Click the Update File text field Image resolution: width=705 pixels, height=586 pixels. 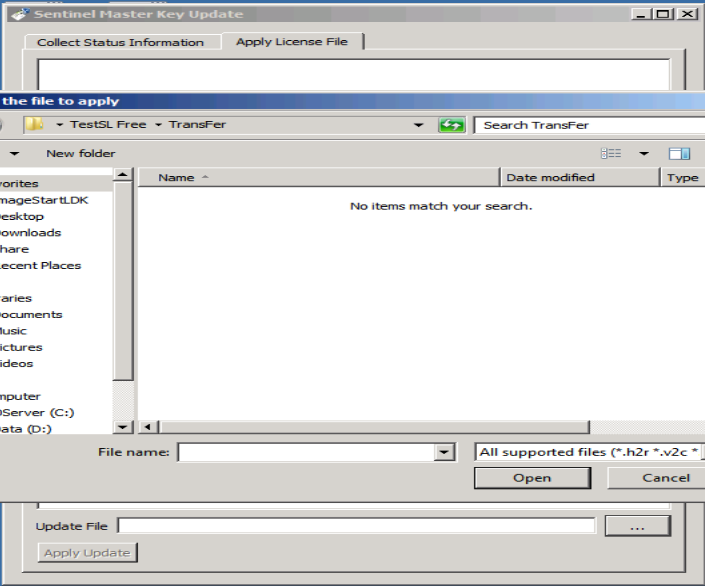[357, 525]
